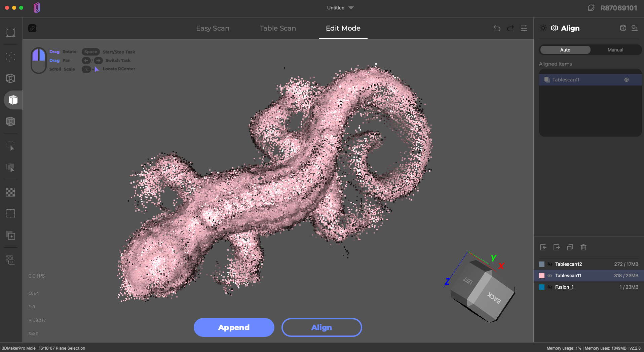The width and height of the screenshot is (644, 352).
Task: Select Tablescan11 in Aligned Items list
Action: tap(590, 80)
